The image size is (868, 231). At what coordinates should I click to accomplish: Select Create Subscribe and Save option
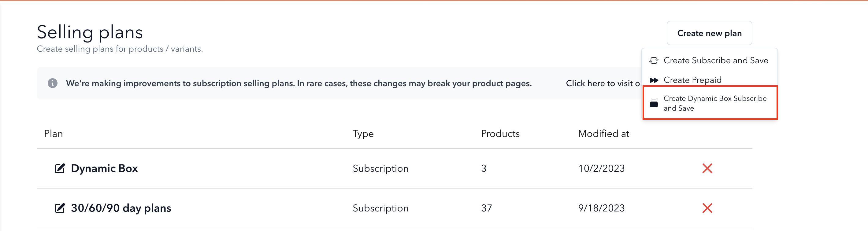(x=709, y=61)
